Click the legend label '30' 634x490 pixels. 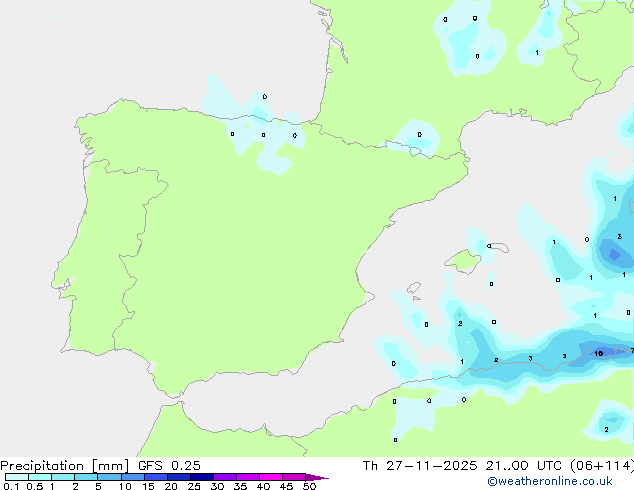[217, 486]
